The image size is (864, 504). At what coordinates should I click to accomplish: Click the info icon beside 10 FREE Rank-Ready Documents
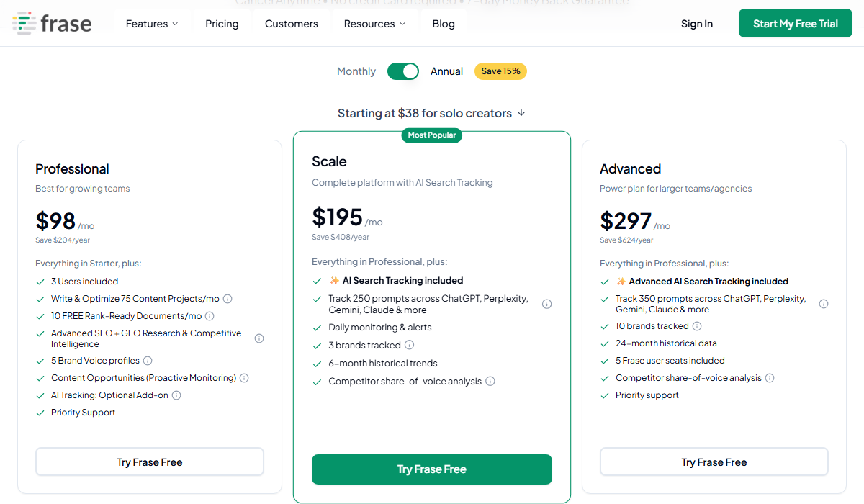210,316
